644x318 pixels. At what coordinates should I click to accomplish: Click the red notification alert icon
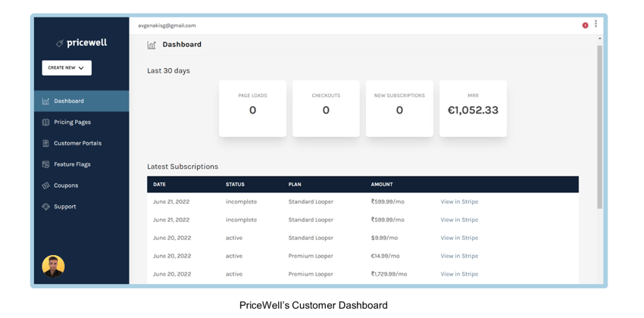pos(585,26)
